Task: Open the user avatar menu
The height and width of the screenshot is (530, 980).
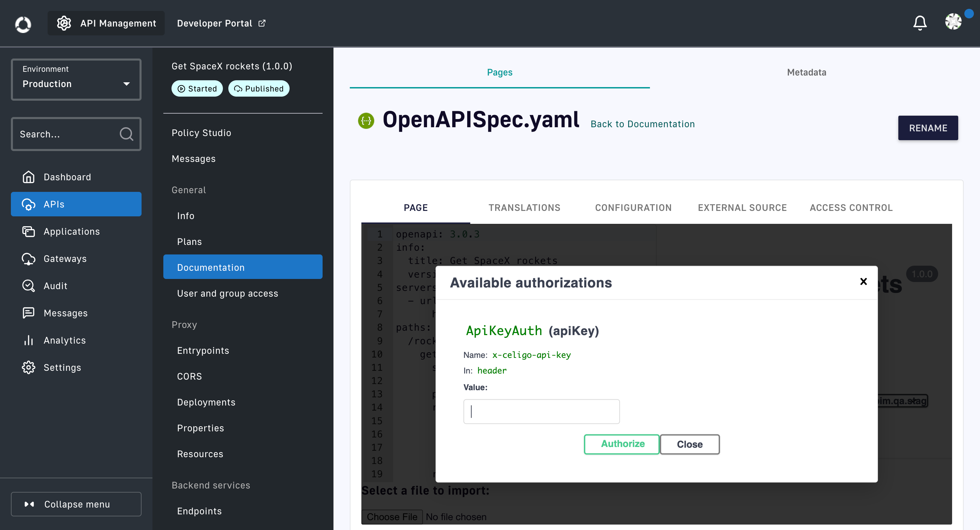Action: (x=953, y=22)
